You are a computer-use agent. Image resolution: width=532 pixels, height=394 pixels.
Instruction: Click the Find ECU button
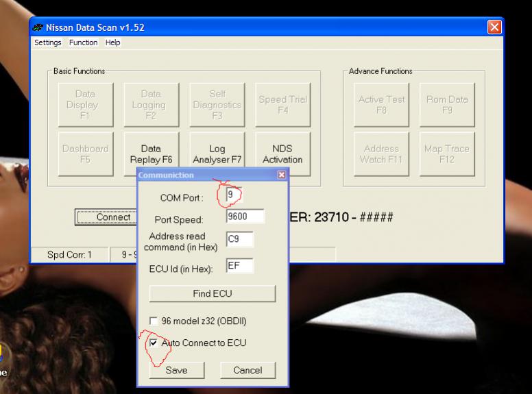[x=213, y=293]
